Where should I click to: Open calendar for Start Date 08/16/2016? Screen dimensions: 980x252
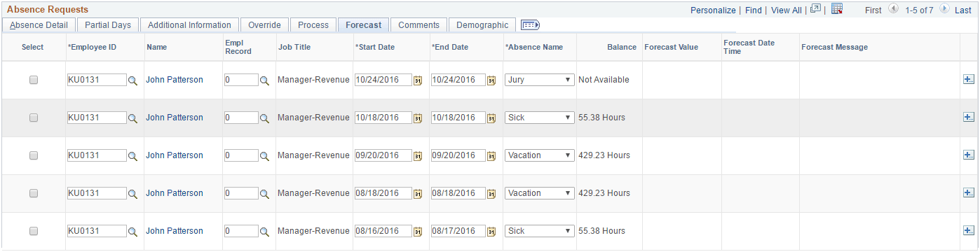(x=418, y=232)
